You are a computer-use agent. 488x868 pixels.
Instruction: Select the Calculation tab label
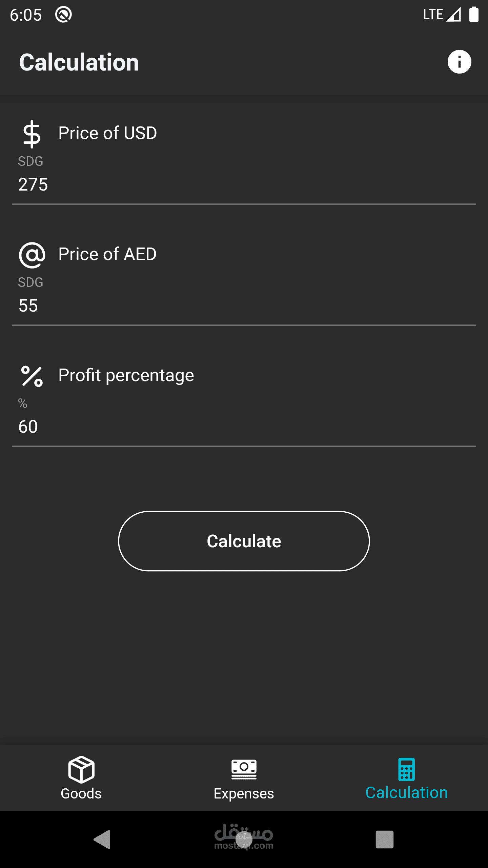406,793
